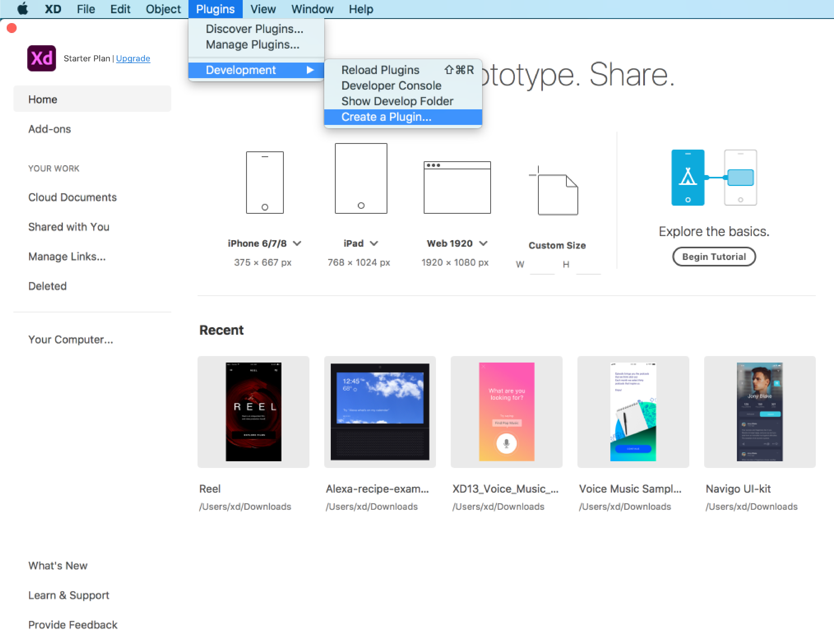
Task: Open the Window menu
Action: [x=312, y=9]
